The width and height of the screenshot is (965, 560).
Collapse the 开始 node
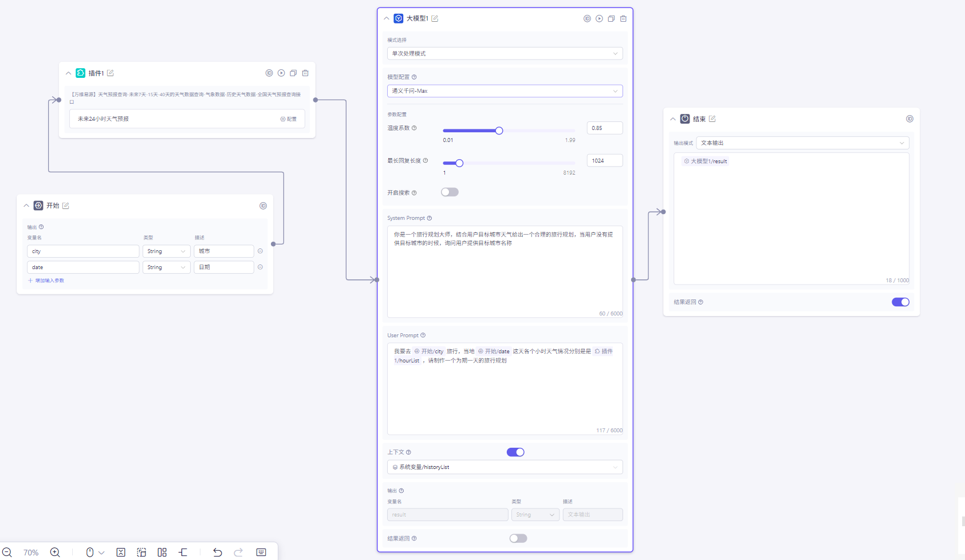(x=26, y=206)
